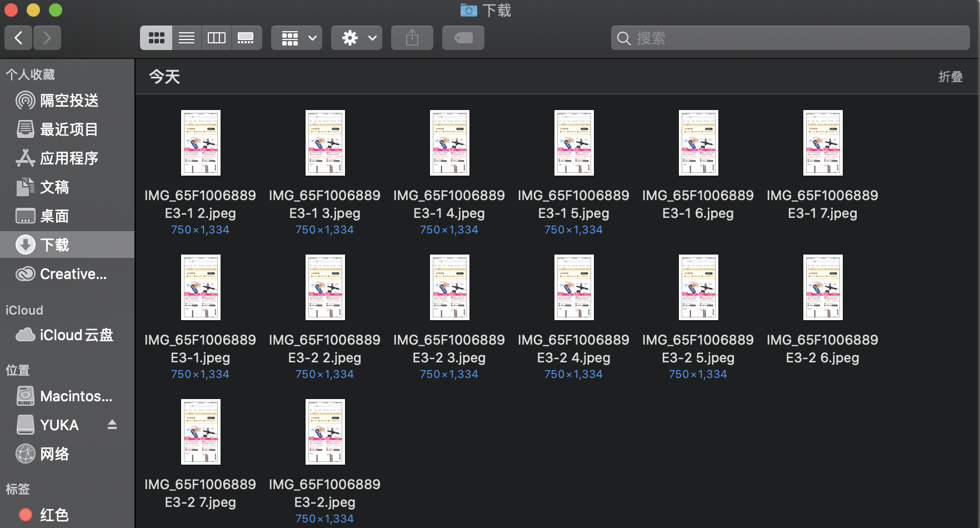Select thumbnail IMG_65F1006889E3-1 2.jpeg
The width and height of the screenshot is (980, 528).
point(201,143)
